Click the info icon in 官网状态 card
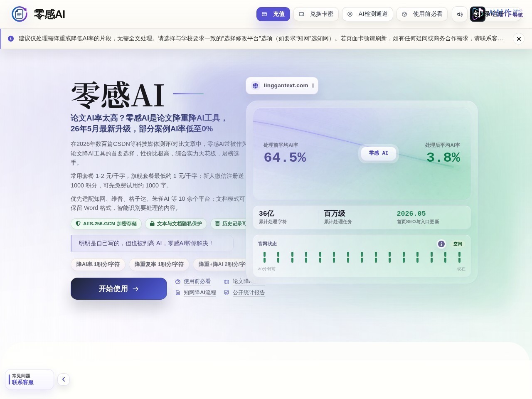The width and height of the screenshot is (532, 399). (441, 244)
